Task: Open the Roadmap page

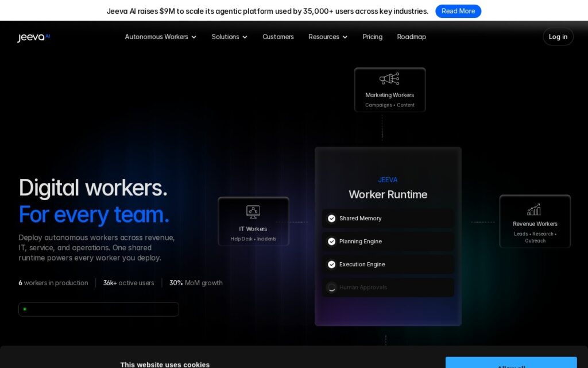Action: pos(411,37)
